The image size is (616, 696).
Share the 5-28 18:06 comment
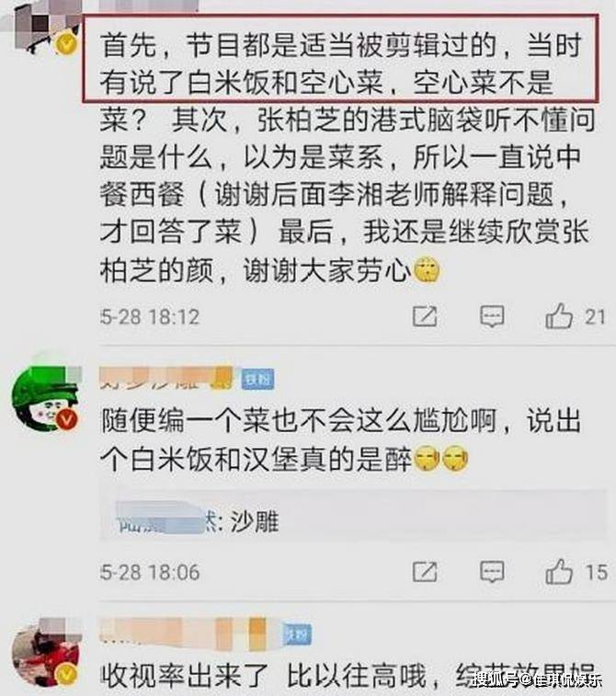pos(425,572)
